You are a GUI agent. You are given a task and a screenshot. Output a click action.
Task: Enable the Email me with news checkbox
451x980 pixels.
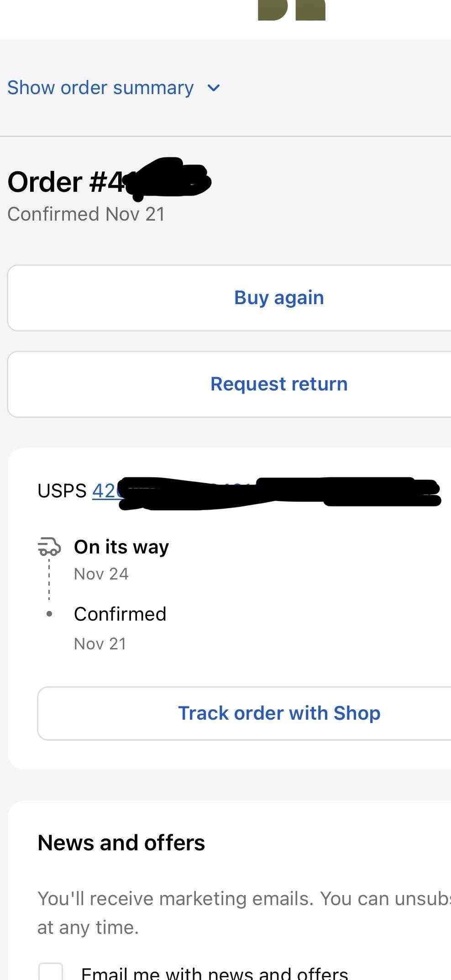point(50,973)
